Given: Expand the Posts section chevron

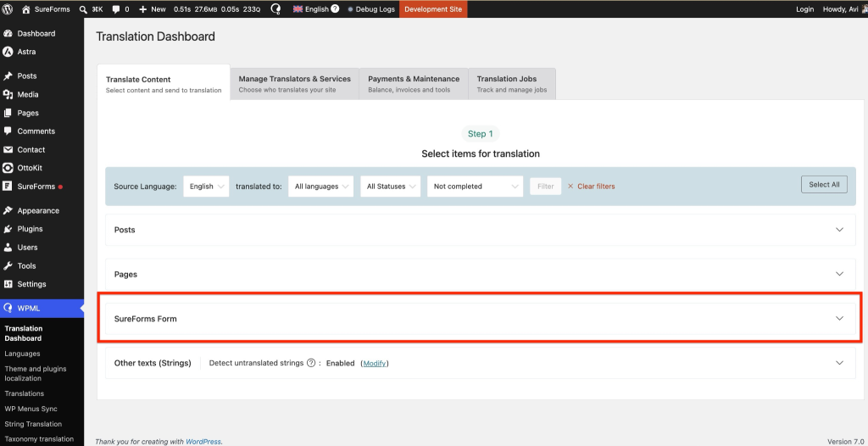Looking at the screenshot, I should pyautogui.click(x=839, y=230).
